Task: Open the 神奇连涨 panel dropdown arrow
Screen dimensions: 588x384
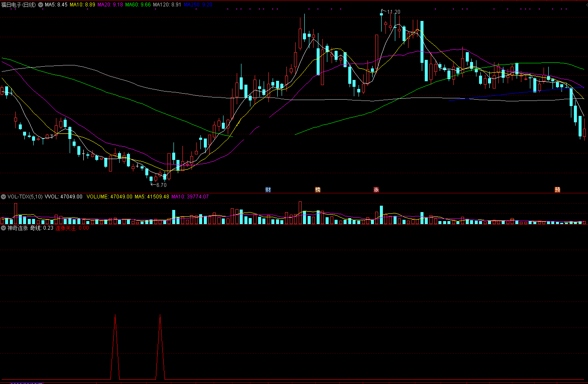Action: 3,228
